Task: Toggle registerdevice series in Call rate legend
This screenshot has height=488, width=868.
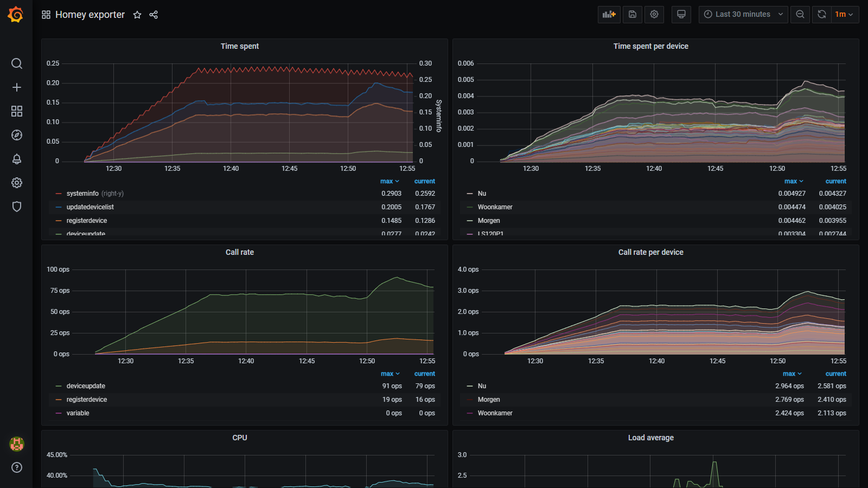Action: pyautogui.click(x=87, y=400)
